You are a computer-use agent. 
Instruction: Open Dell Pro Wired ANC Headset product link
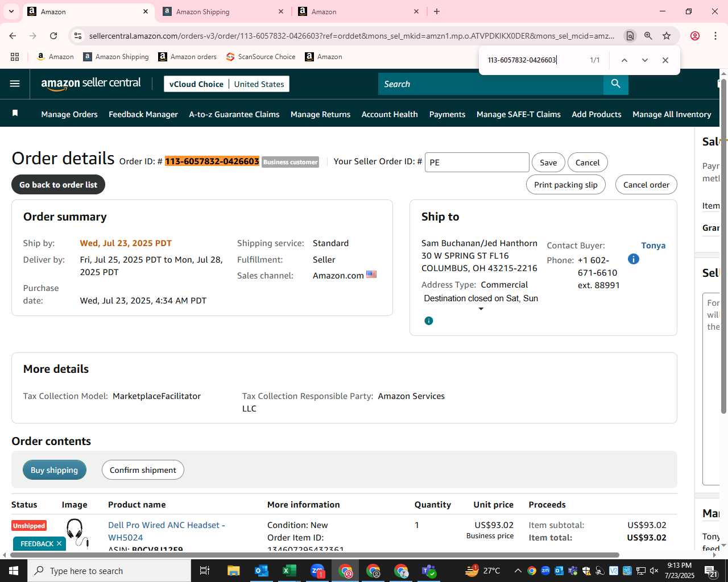click(167, 531)
